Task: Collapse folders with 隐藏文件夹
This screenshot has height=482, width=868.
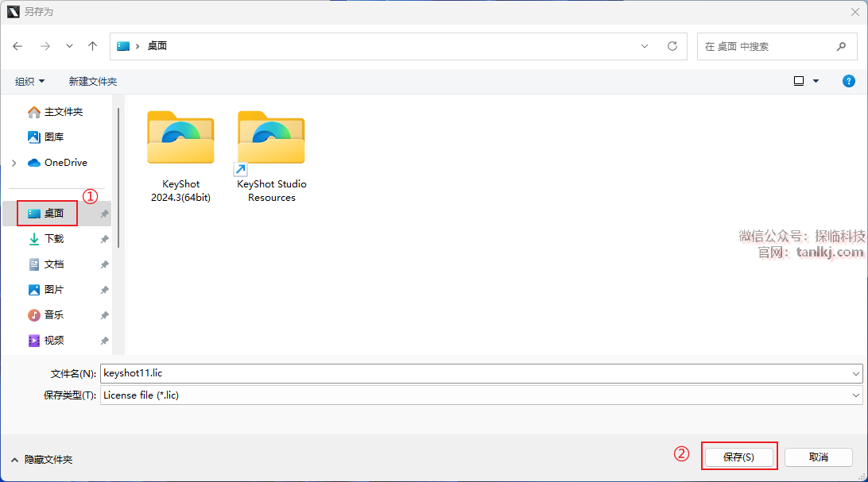Action: [41, 460]
